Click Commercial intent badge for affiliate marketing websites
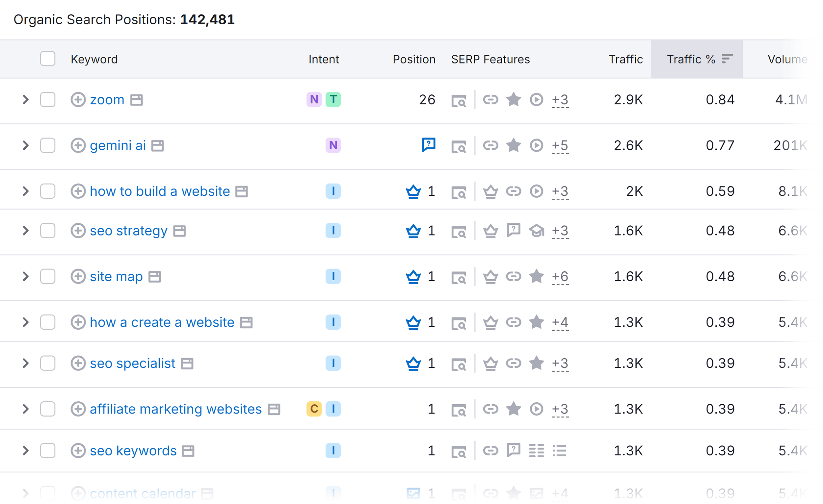This screenshot has height=504, width=823. click(x=314, y=409)
